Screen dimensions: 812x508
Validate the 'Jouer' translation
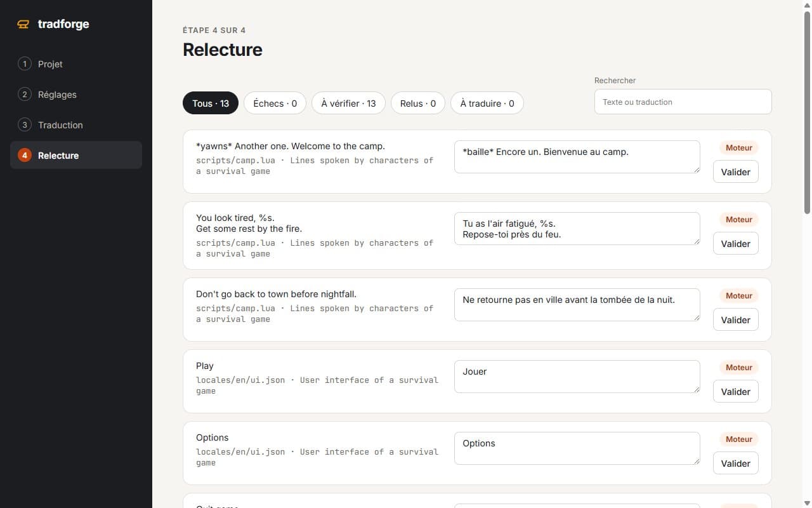(x=736, y=392)
